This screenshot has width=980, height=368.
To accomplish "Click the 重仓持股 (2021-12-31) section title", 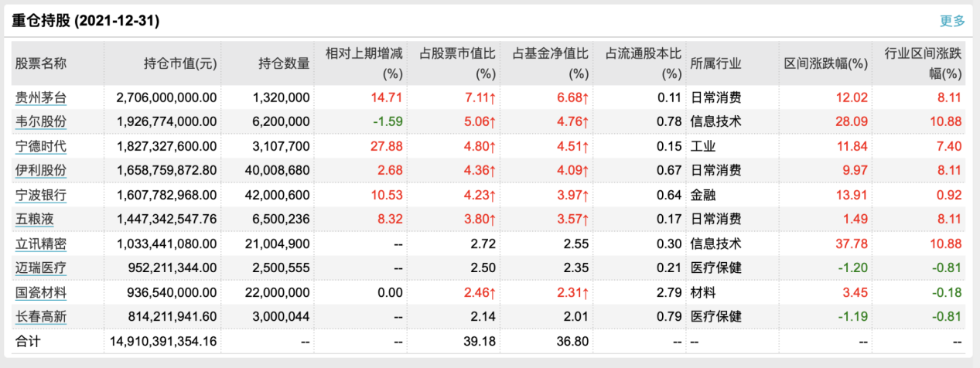I will (x=85, y=22).
